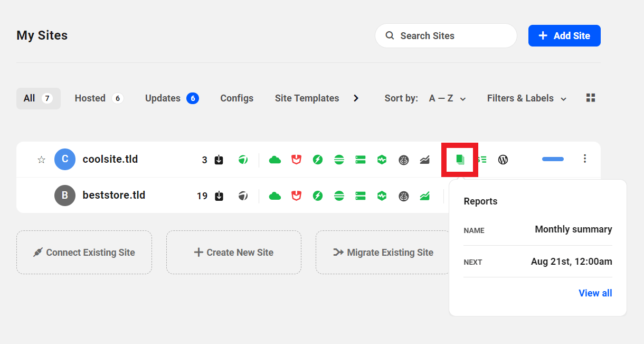Open Hosting cloud icon for beststore.tld

[x=274, y=195]
